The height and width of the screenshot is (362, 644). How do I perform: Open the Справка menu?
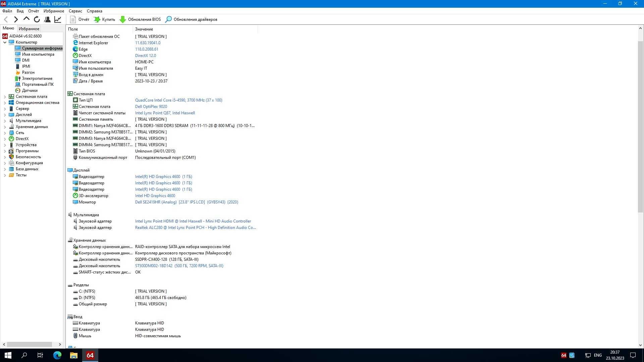pyautogui.click(x=95, y=11)
